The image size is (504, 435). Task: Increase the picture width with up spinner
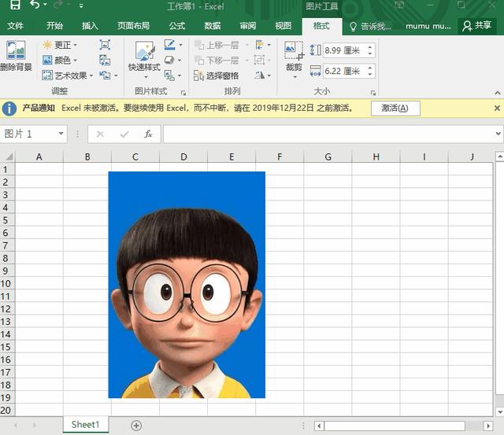point(370,68)
